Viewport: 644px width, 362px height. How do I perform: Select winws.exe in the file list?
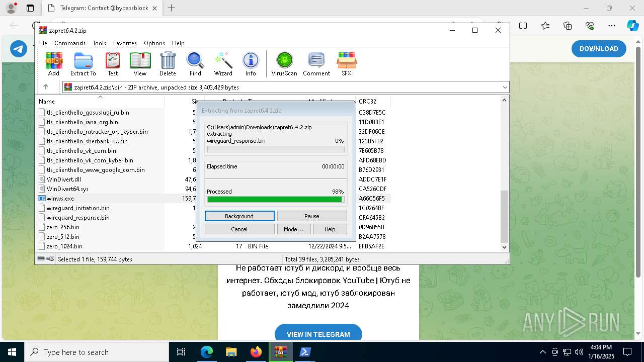[x=60, y=199]
